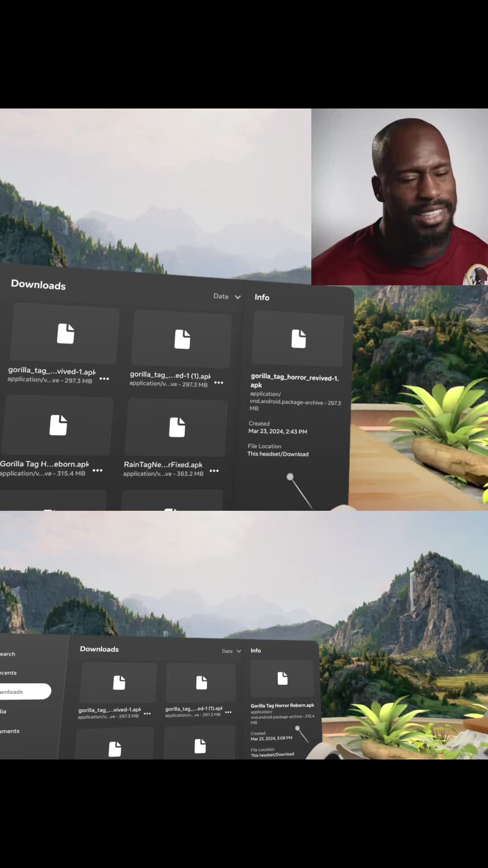This screenshot has width=488, height=868.
Task: Open more options for gorilla_tag_...ed-1 (1).apk in upper panel
Action: click(x=219, y=382)
